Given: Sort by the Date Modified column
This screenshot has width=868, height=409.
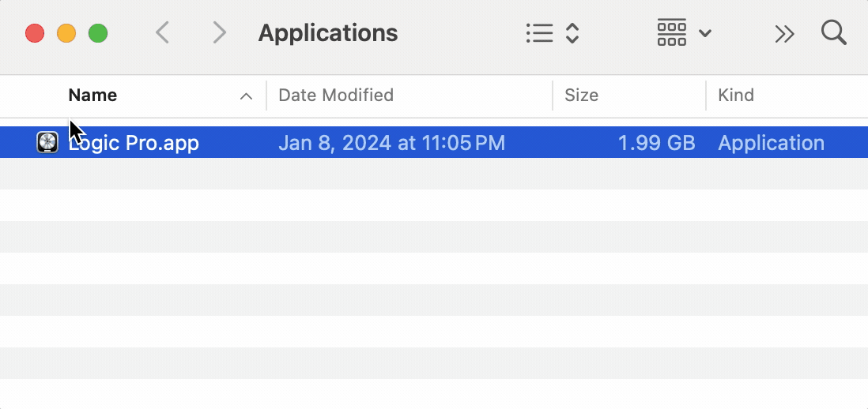Looking at the screenshot, I should 336,95.
